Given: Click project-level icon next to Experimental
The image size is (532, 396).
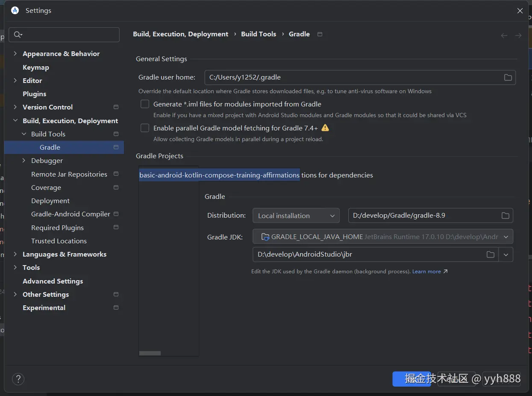Looking at the screenshot, I should [x=116, y=307].
